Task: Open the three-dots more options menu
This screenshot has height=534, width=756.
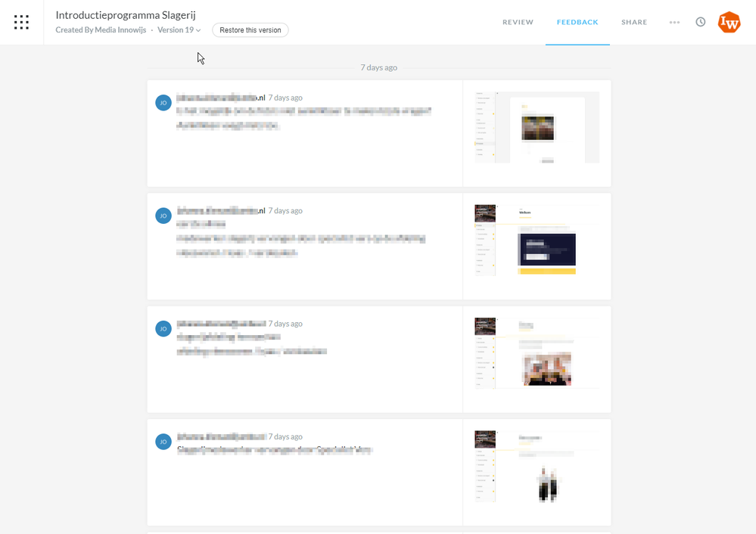Action: 674,22
